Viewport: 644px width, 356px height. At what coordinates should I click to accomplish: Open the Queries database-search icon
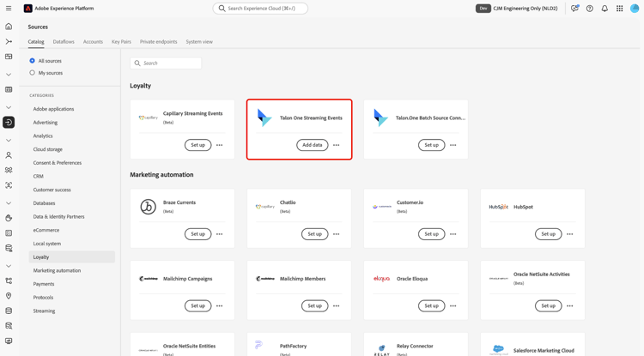coord(9,326)
